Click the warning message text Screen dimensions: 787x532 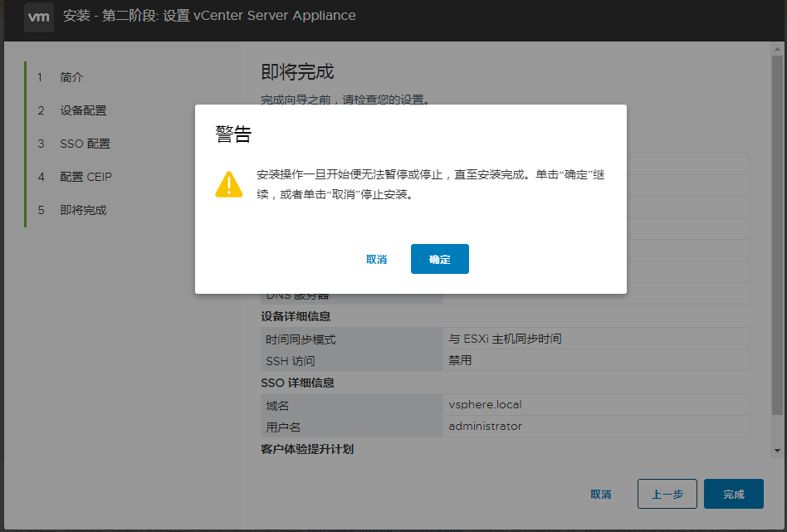pos(431,184)
